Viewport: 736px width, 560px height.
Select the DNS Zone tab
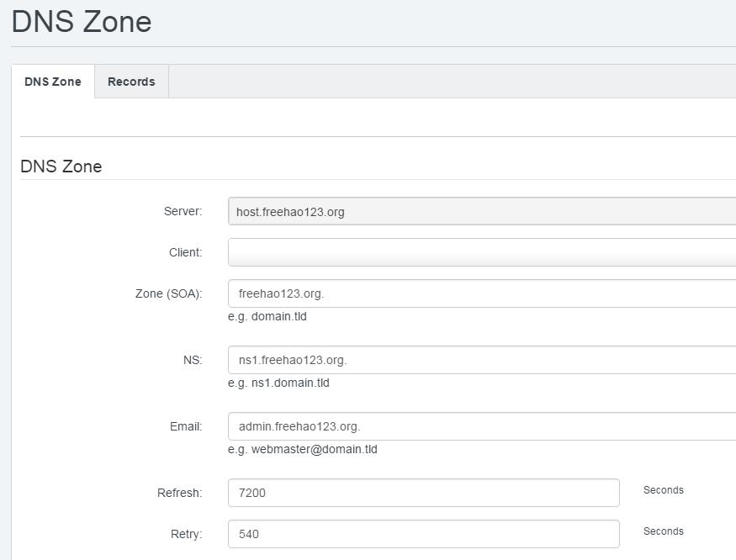click(53, 82)
